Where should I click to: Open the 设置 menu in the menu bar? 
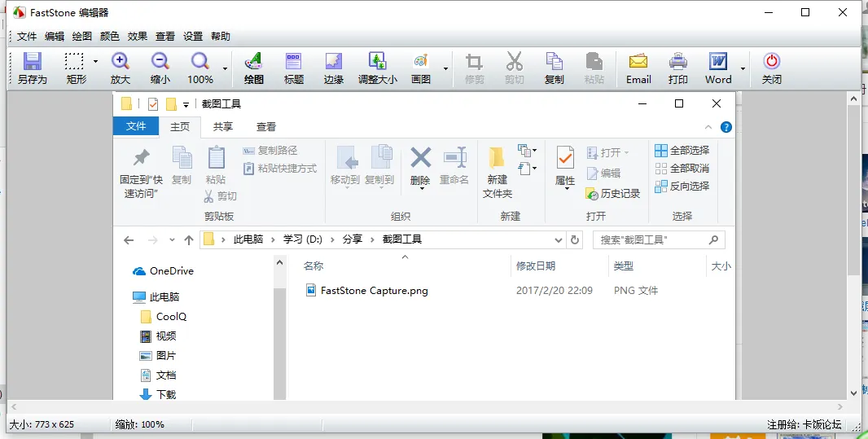(193, 37)
